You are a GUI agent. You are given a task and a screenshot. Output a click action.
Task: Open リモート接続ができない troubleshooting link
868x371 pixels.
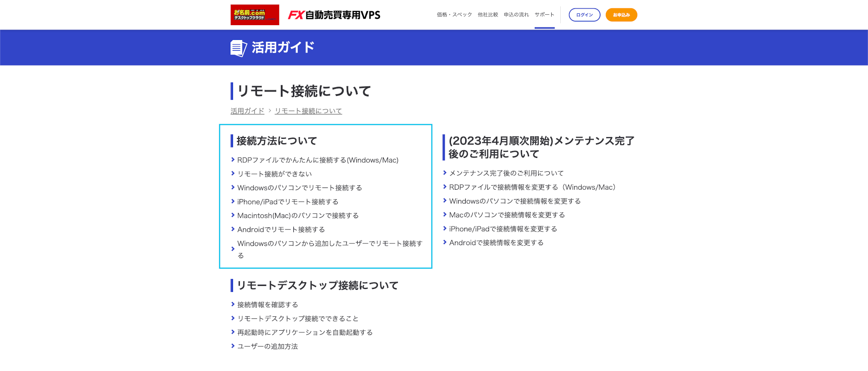click(274, 174)
